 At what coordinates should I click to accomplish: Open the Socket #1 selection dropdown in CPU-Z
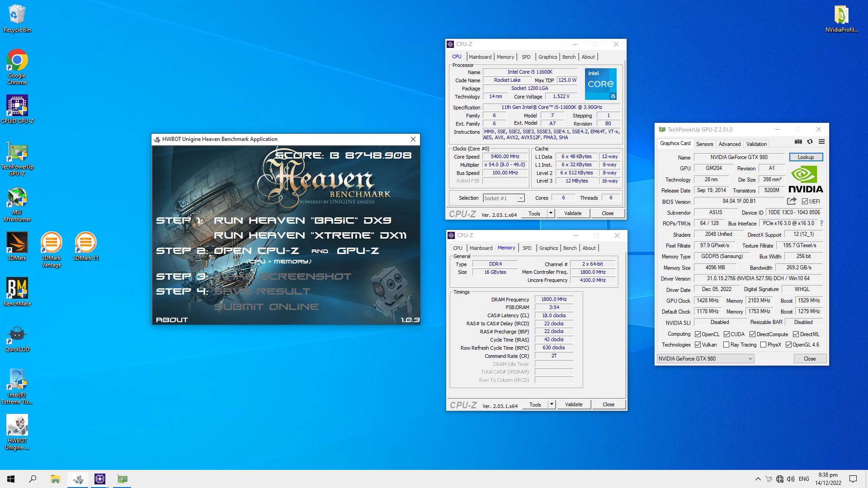point(503,198)
